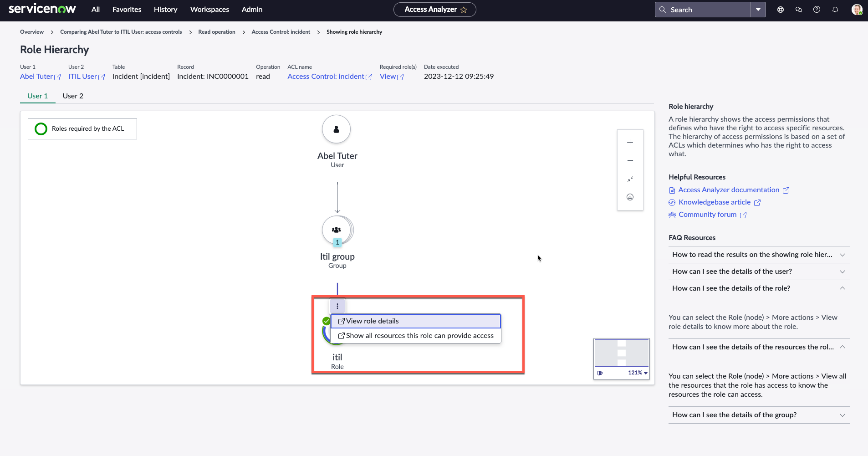Zoom out on the hierarchy canvas
The width and height of the screenshot is (868, 456).
[630, 161]
